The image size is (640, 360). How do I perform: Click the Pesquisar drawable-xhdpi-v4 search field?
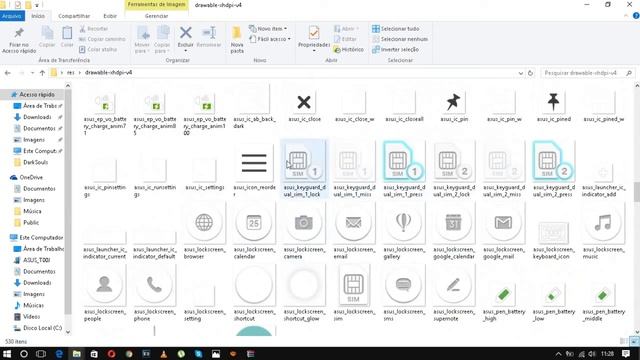pos(588,73)
